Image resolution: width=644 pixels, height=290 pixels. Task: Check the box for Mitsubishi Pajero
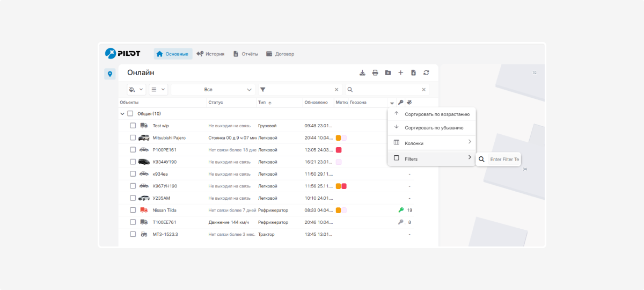coord(133,138)
